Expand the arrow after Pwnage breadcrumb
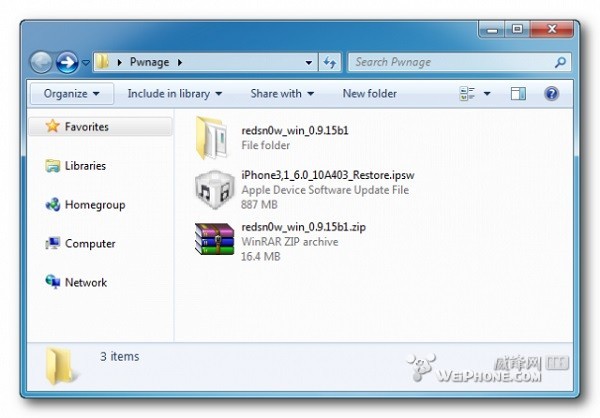Screen dimensions: 600x418 (x=180, y=62)
